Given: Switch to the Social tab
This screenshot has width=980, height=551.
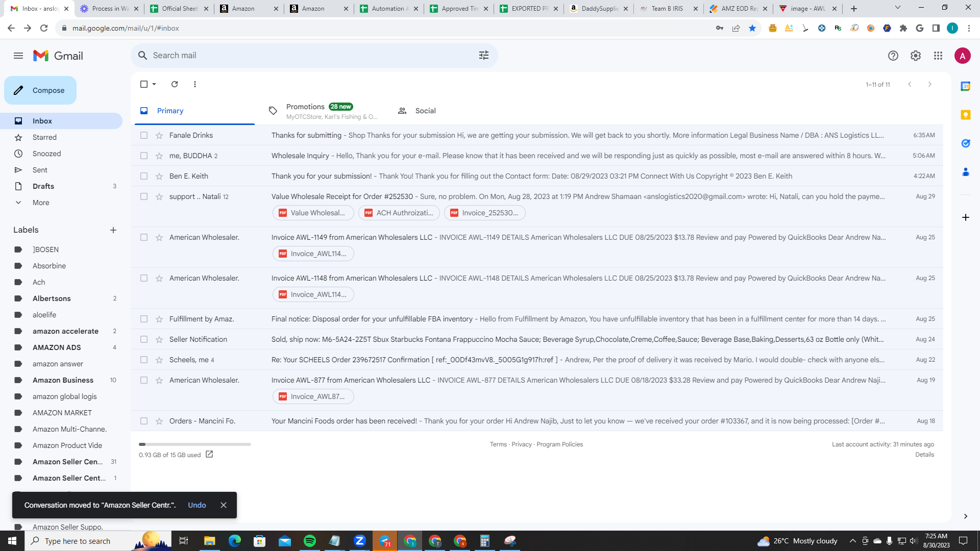Looking at the screenshot, I should pyautogui.click(x=453, y=111).
